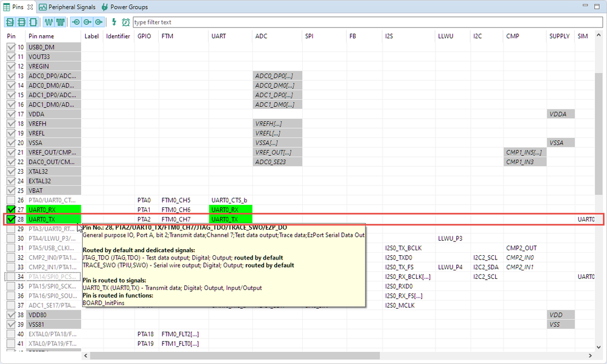Check the pin 26 PTA0 checkbox
Image resolution: width=607 pixels, height=364 pixels.
[11, 200]
